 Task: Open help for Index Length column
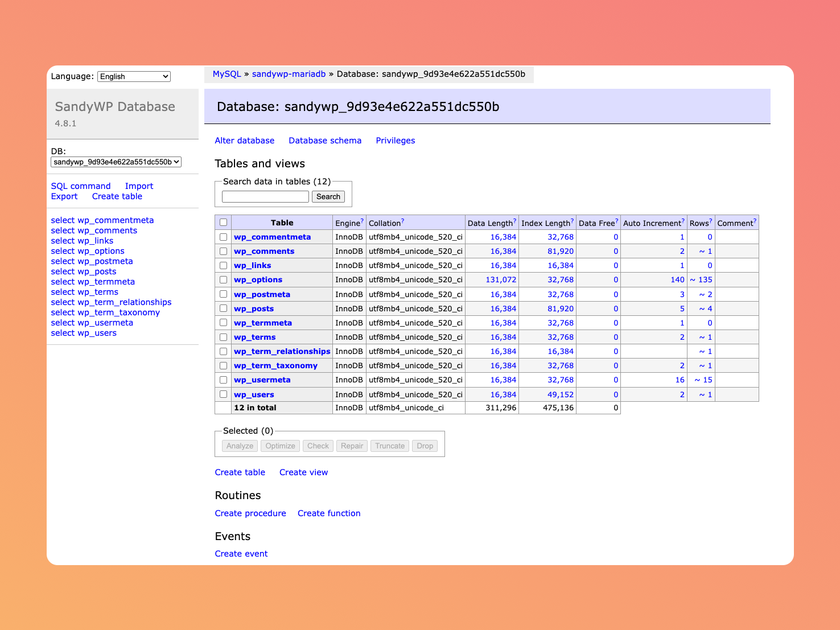[x=572, y=220]
